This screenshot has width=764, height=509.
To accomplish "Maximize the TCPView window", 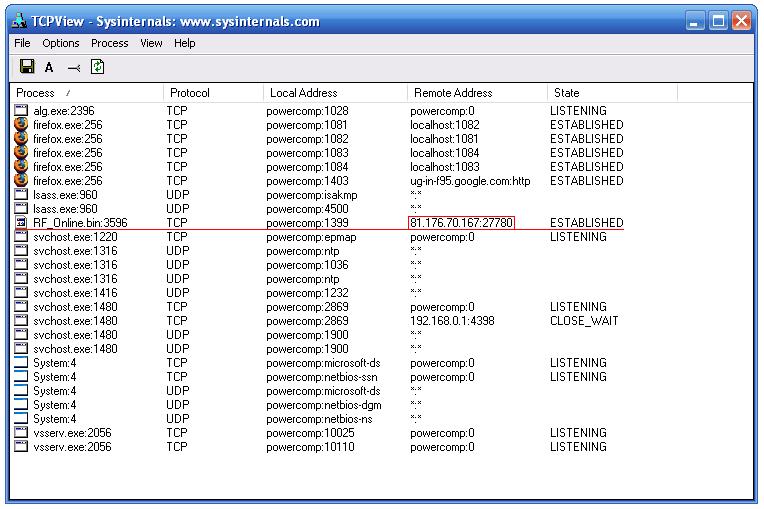I will coord(718,21).
